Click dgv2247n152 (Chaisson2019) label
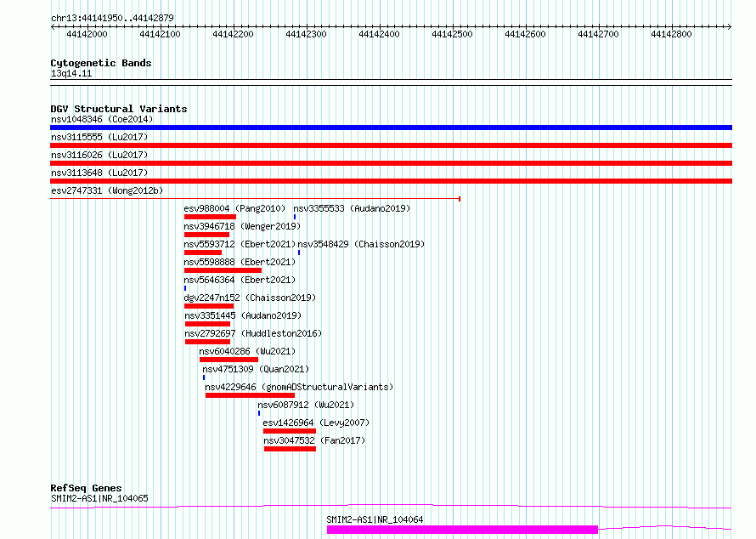The height and width of the screenshot is (539, 756). [250, 298]
